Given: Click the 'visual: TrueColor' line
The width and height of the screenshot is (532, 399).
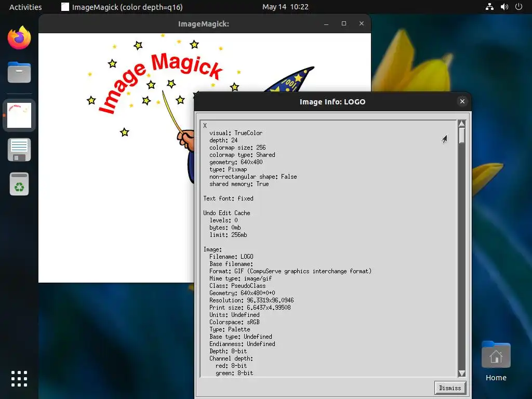Looking at the screenshot, I should pyautogui.click(x=236, y=133).
